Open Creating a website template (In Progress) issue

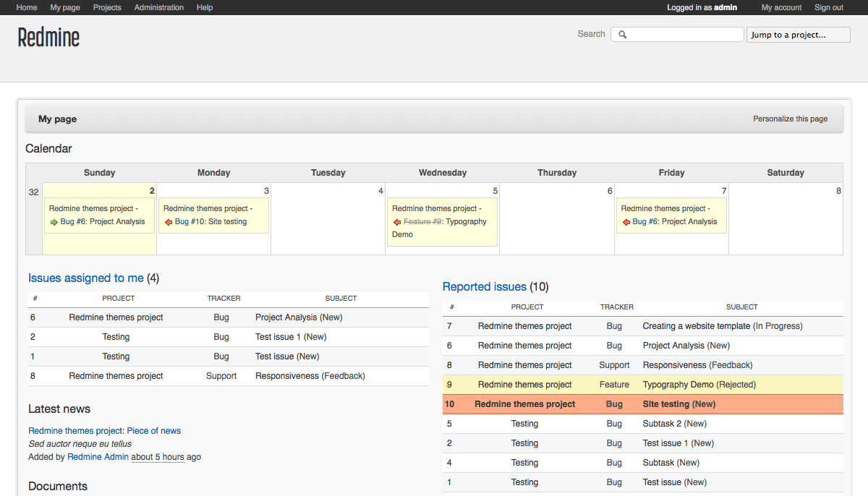[723, 326]
